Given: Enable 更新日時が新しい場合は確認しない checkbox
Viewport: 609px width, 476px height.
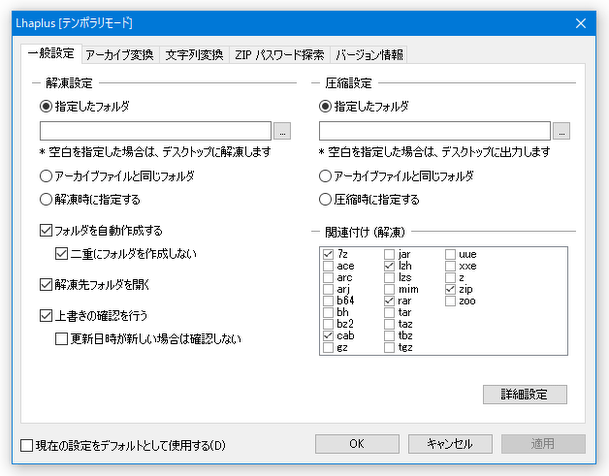Looking at the screenshot, I should point(61,339).
